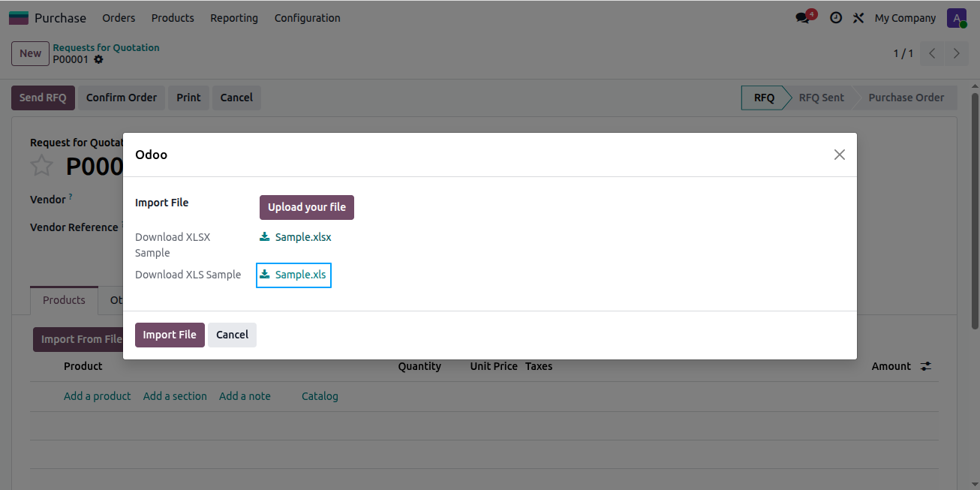
Task: Click the New button
Action: (30, 53)
